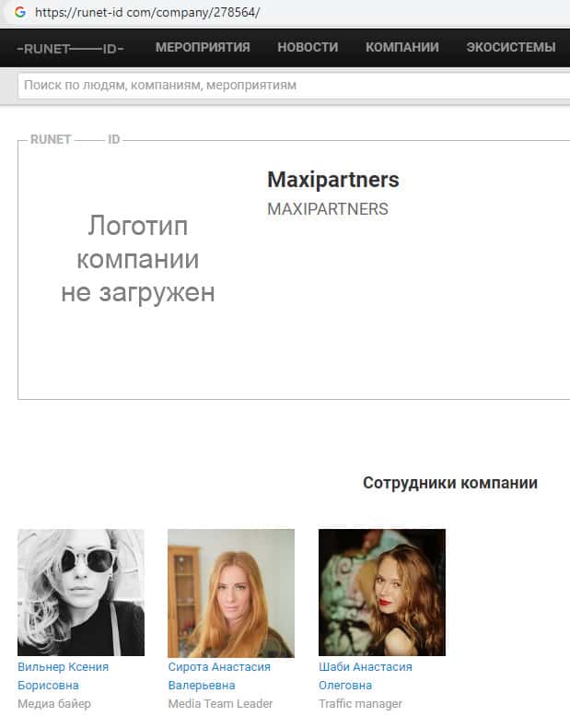Viewport: 570px width, 728px height.
Task: Select the runet-id.com URL text
Action: click(x=147, y=13)
